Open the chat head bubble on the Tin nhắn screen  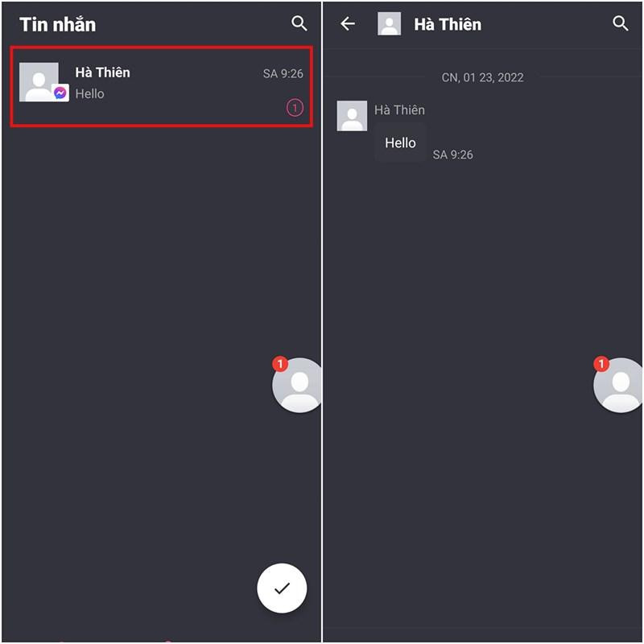[x=297, y=385]
